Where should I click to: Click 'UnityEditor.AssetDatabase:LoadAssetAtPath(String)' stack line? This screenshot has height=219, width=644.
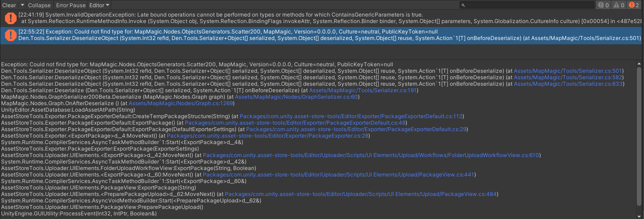[68, 110]
